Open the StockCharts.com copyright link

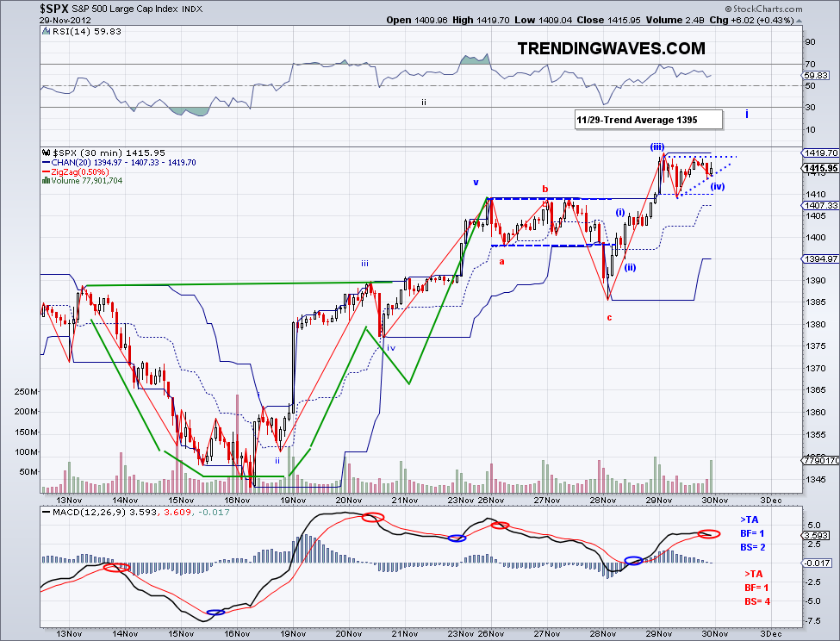coord(764,9)
